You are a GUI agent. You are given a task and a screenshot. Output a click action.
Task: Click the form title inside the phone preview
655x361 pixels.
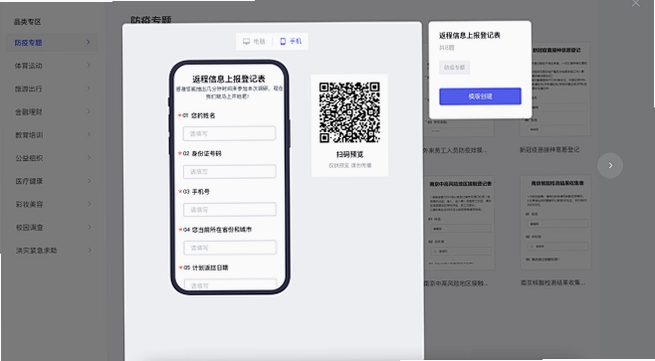[x=229, y=79]
